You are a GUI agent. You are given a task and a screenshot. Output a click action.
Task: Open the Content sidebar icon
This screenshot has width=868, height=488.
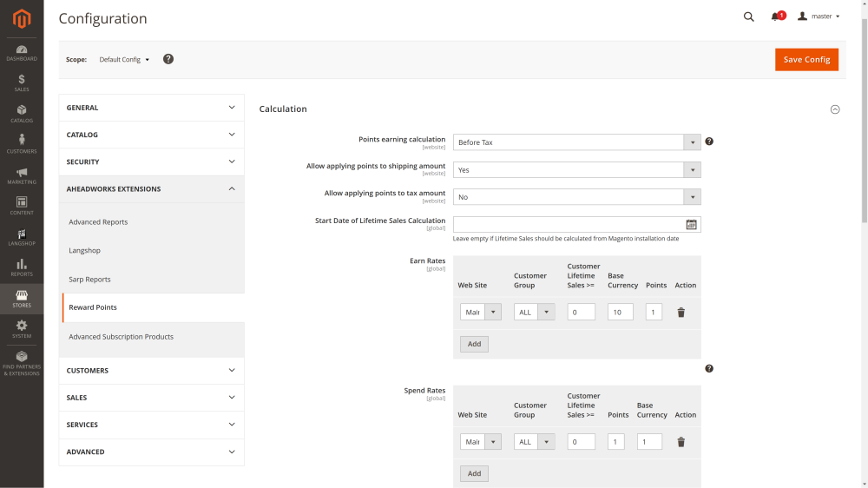(22, 206)
